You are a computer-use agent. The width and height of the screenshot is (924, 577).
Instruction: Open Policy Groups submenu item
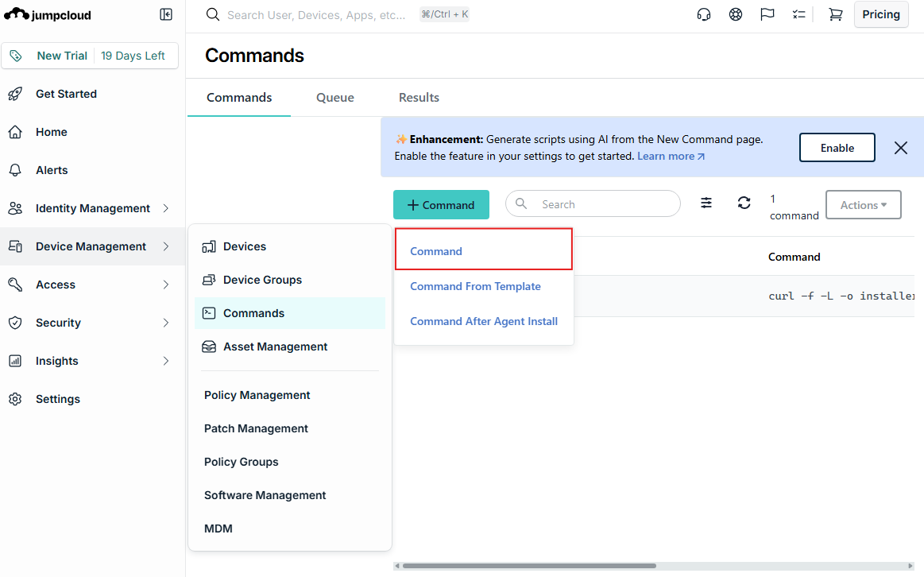[241, 462]
